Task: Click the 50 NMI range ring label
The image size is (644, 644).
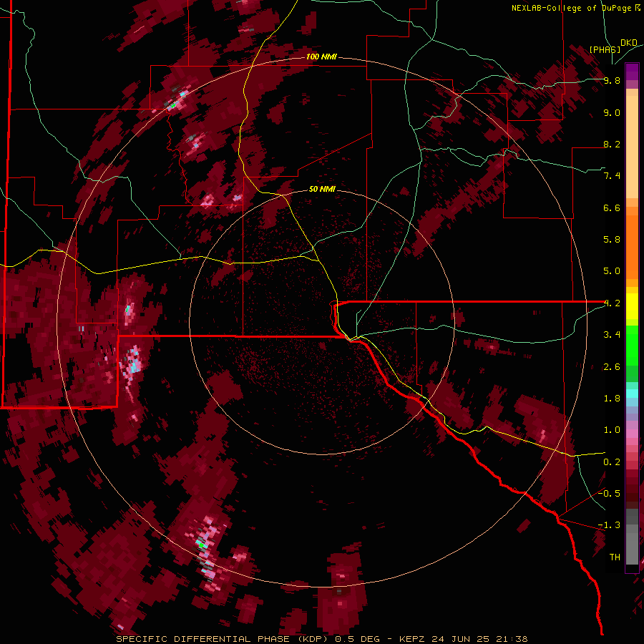Action: (322, 189)
